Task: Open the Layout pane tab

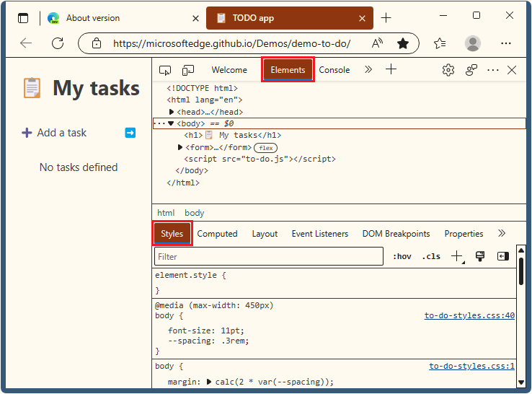Action: (x=265, y=234)
